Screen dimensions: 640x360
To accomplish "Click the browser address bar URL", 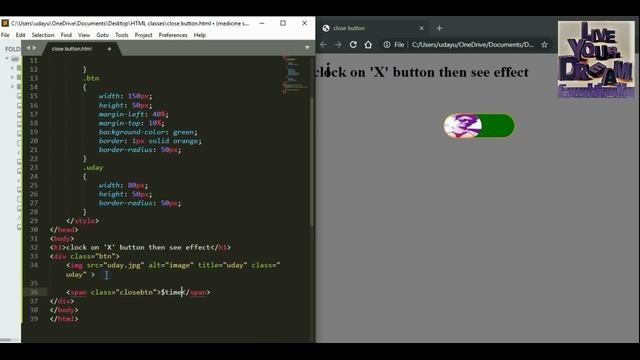I will coord(473,45).
